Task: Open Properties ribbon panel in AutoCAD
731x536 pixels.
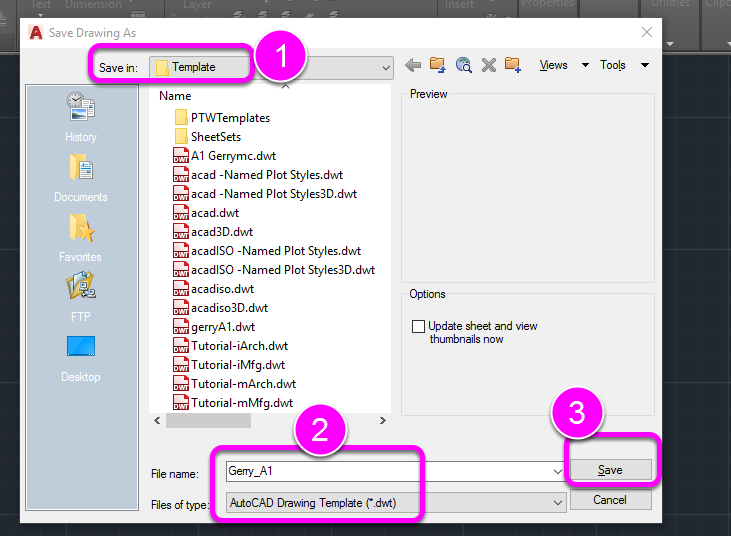Action: coord(547,4)
